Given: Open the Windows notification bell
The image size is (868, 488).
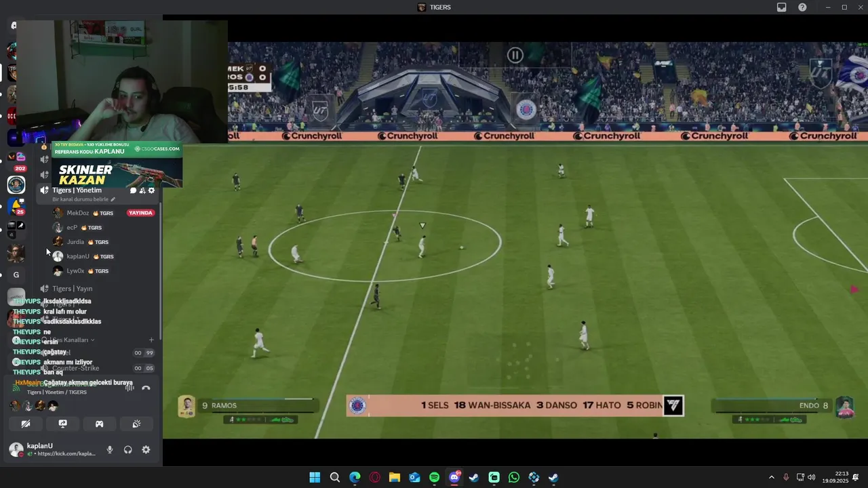Looking at the screenshot, I should click(x=856, y=477).
